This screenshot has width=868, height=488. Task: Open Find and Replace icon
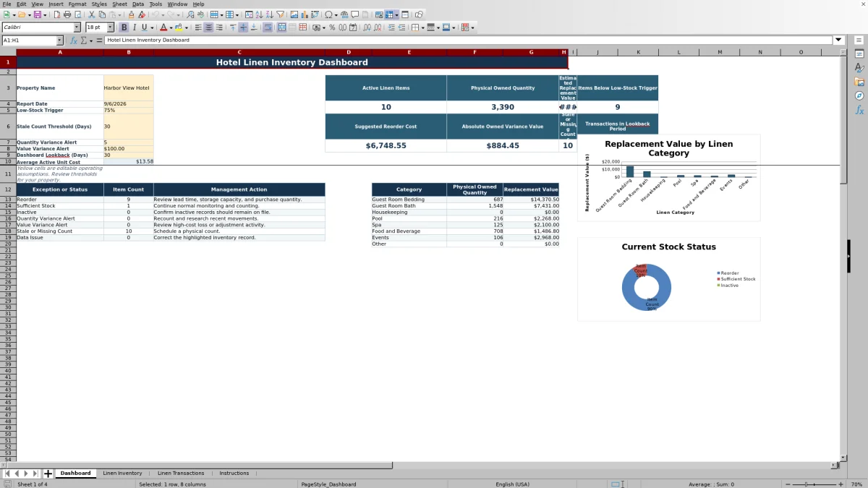coord(190,14)
